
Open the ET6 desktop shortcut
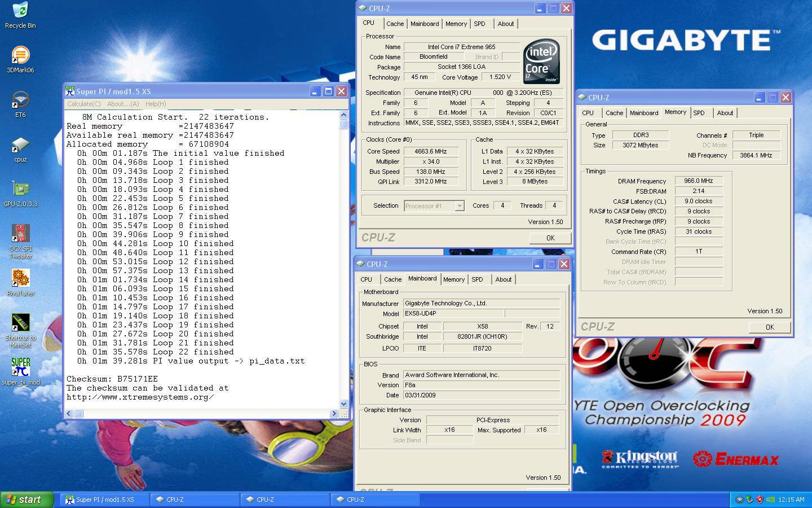coord(20,104)
